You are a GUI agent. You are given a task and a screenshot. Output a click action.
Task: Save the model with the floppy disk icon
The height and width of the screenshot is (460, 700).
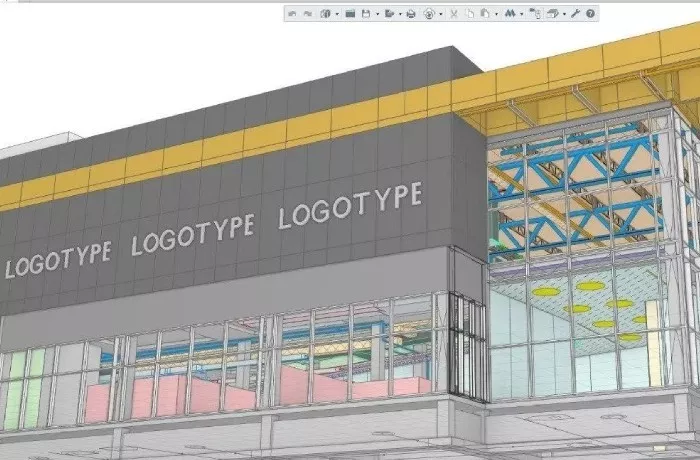point(365,14)
